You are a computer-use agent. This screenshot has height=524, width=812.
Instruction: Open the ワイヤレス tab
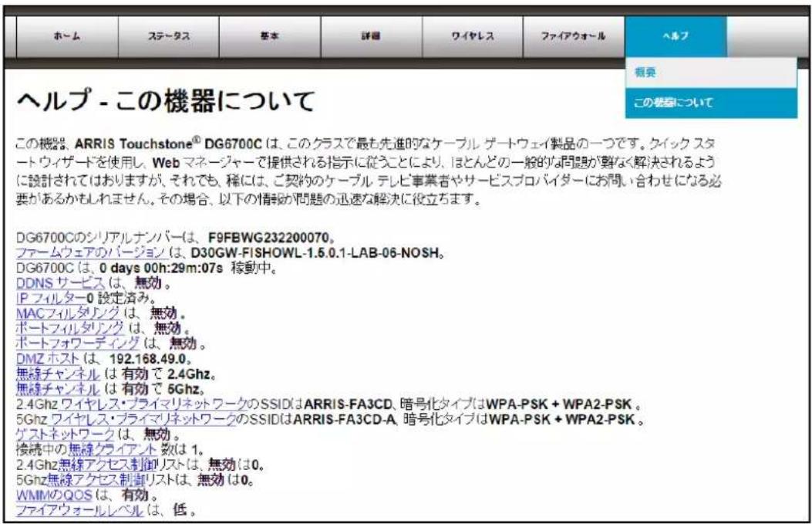[473, 36]
